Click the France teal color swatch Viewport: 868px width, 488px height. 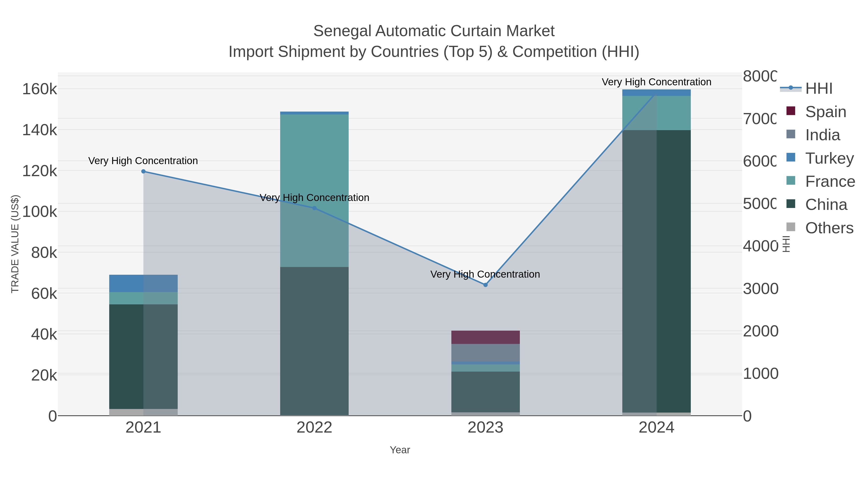pos(791,180)
